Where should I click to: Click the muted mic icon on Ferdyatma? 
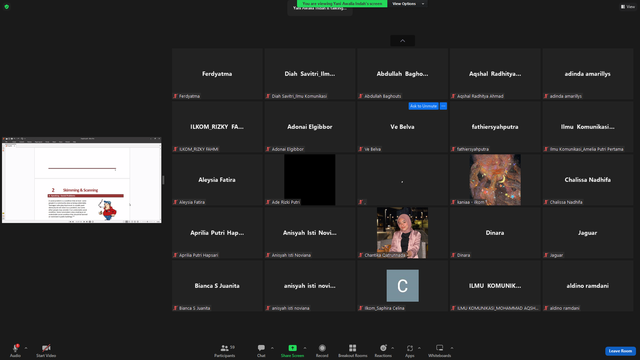(176, 96)
